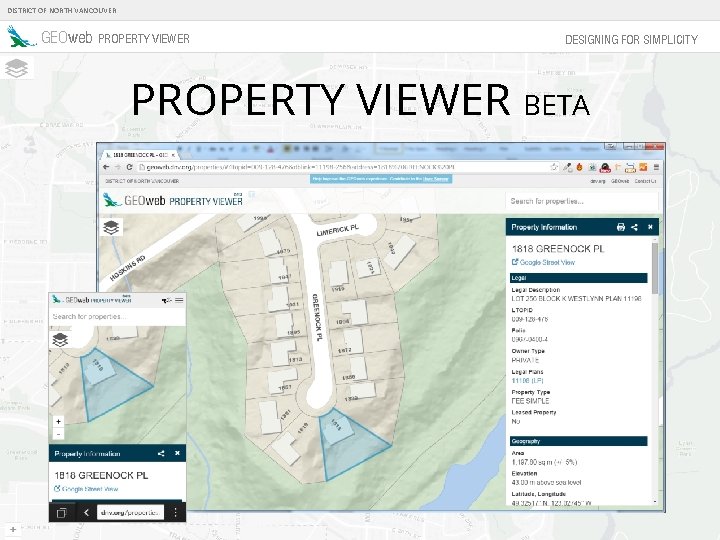Click the 1818 GREENOCK PL heading in the mobile panel

pyautogui.click(x=101, y=475)
